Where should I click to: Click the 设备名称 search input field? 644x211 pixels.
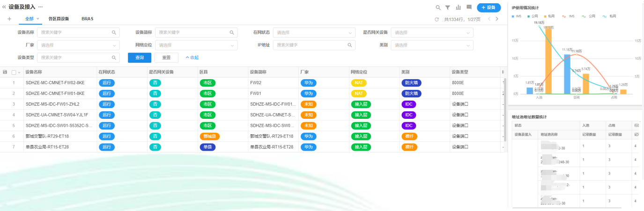coord(75,33)
